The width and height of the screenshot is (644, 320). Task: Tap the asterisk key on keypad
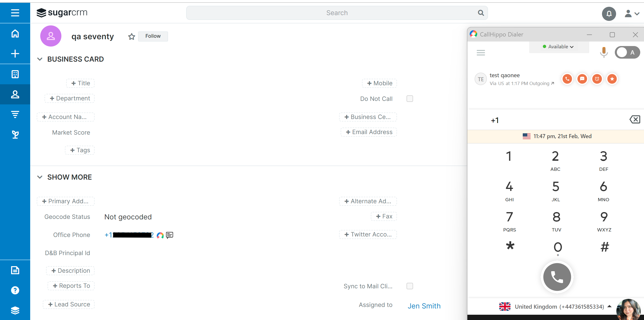pyautogui.click(x=510, y=246)
